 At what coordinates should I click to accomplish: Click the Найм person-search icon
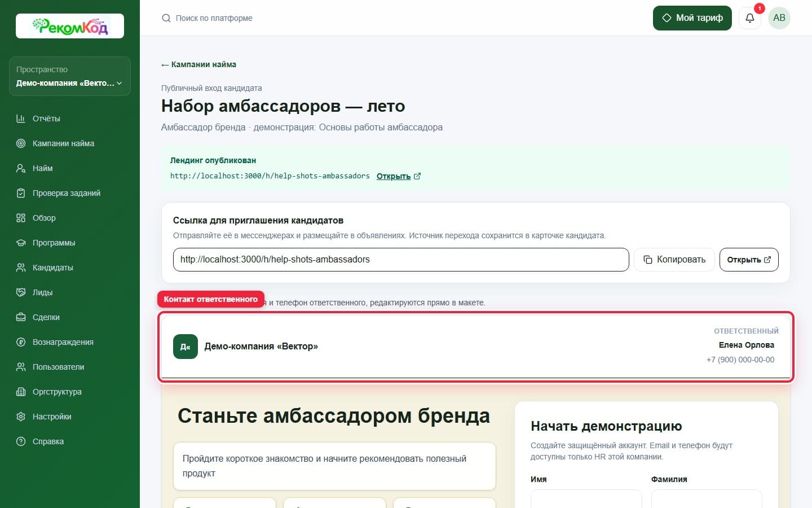tap(21, 168)
